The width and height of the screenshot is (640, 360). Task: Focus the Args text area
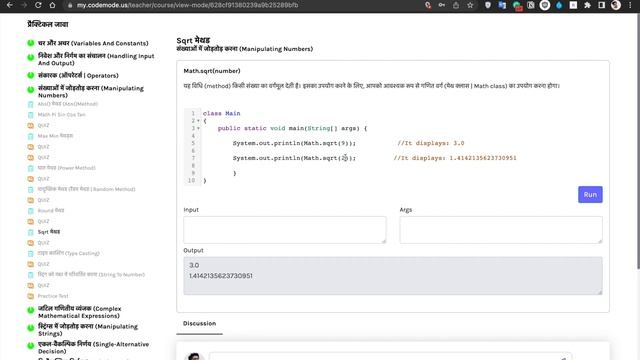[501, 230]
